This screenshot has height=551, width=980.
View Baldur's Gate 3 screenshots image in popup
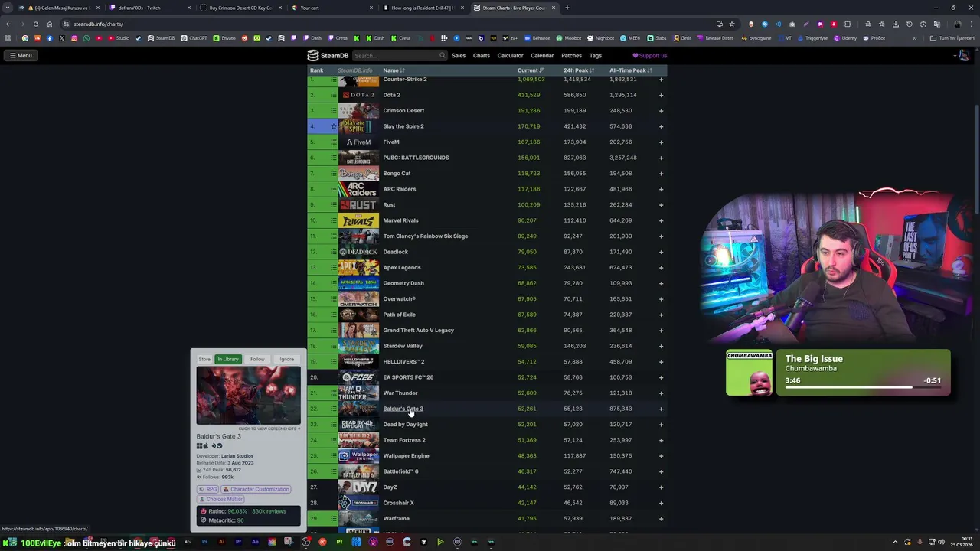pyautogui.click(x=248, y=395)
